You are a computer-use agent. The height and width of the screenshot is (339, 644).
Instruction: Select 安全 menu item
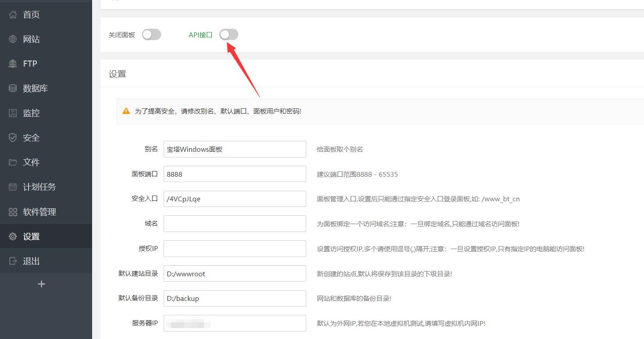(46, 137)
